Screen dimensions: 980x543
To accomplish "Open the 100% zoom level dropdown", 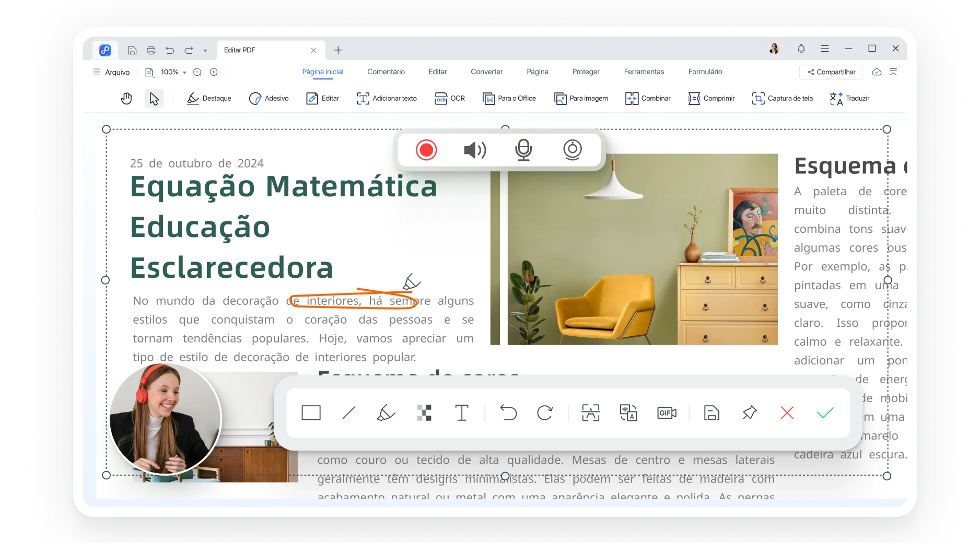I will click(x=173, y=72).
